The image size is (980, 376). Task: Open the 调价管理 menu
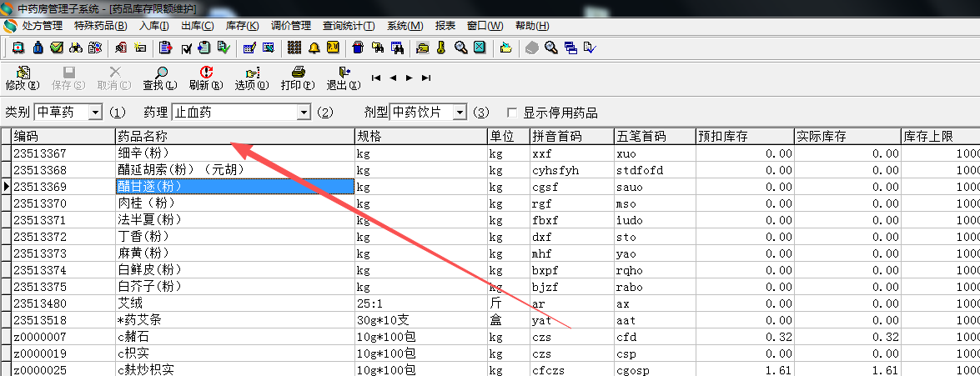(290, 26)
